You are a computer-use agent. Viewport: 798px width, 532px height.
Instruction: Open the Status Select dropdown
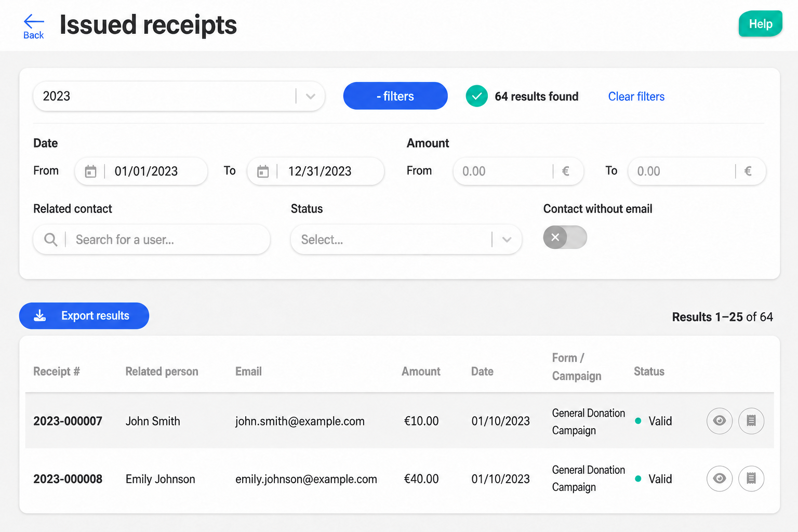(x=406, y=240)
